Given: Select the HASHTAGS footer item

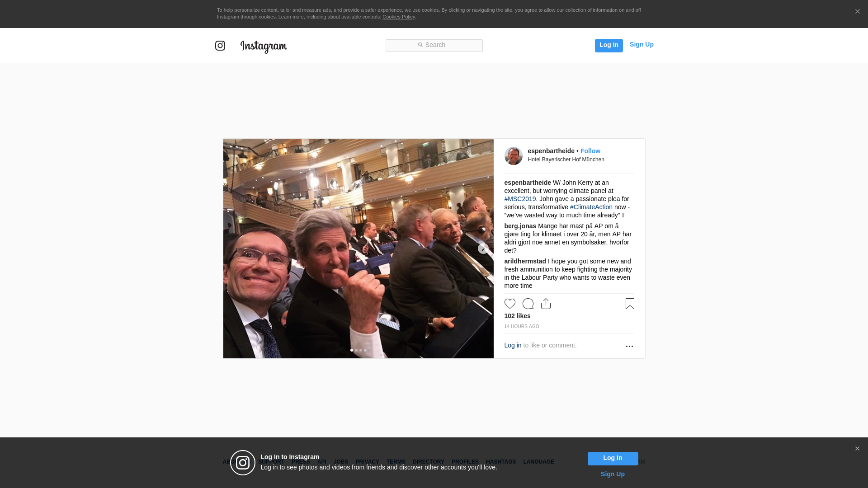Looking at the screenshot, I should coord(501,462).
